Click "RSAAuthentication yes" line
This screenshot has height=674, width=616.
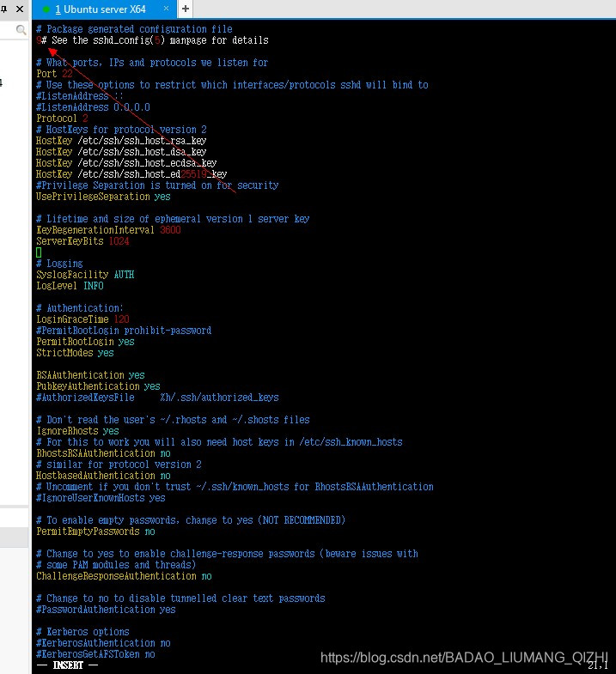(90, 375)
